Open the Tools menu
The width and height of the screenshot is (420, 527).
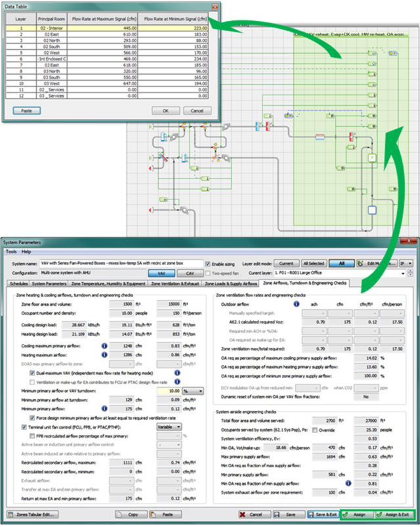coord(11,251)
